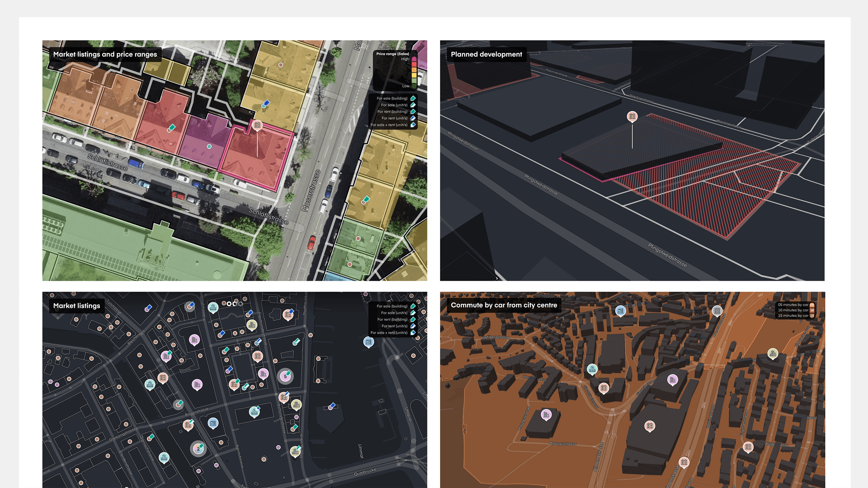This screenshot has width=868, height=488.
Task: Toggle 15 minutes by car badge
Action: [812, 316]
